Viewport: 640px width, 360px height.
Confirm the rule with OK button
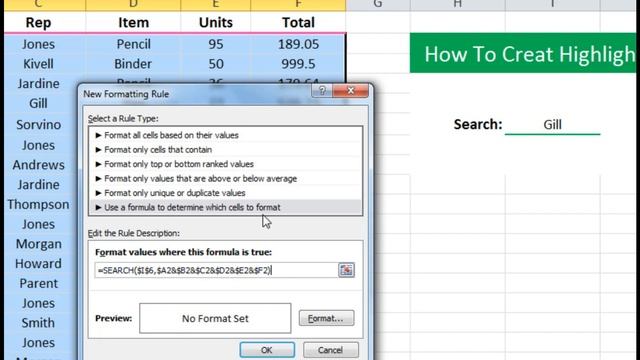(267, 350)
